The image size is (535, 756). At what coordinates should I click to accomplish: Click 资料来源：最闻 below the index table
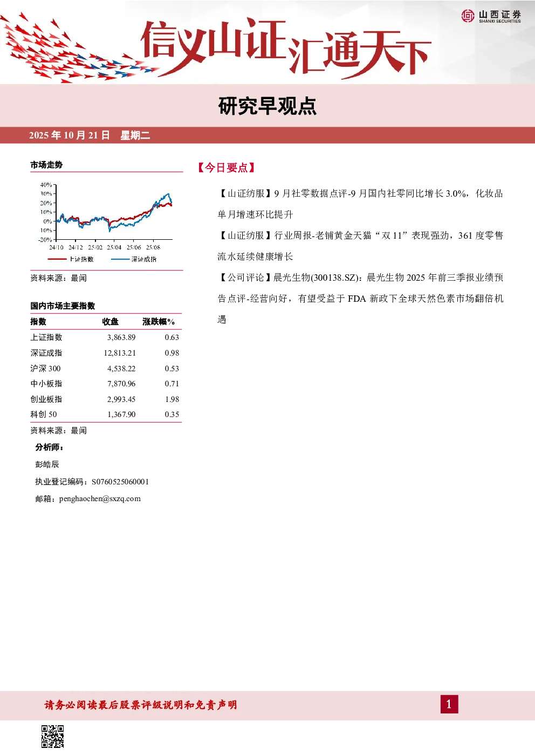click(x=58, y=431)
